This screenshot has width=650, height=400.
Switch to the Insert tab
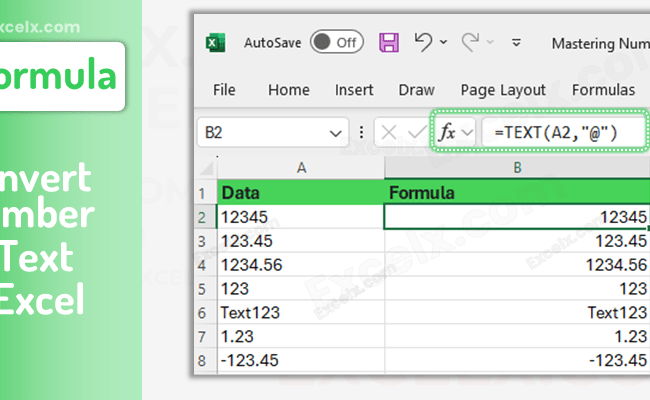[x=354, y=90]
